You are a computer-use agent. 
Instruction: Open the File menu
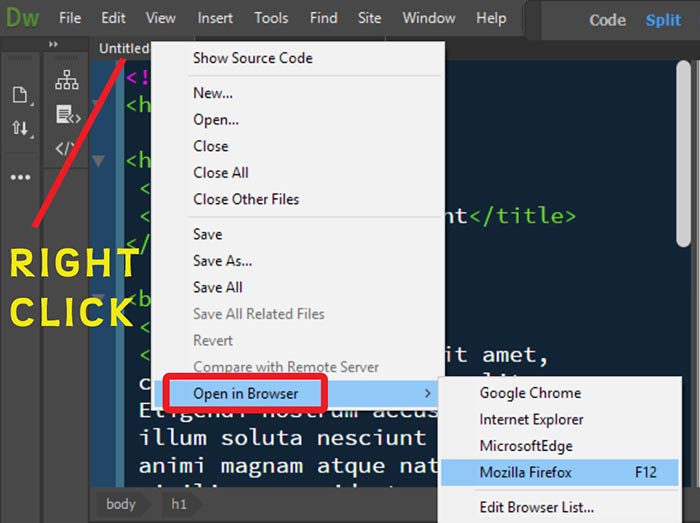tap(70, 18)
